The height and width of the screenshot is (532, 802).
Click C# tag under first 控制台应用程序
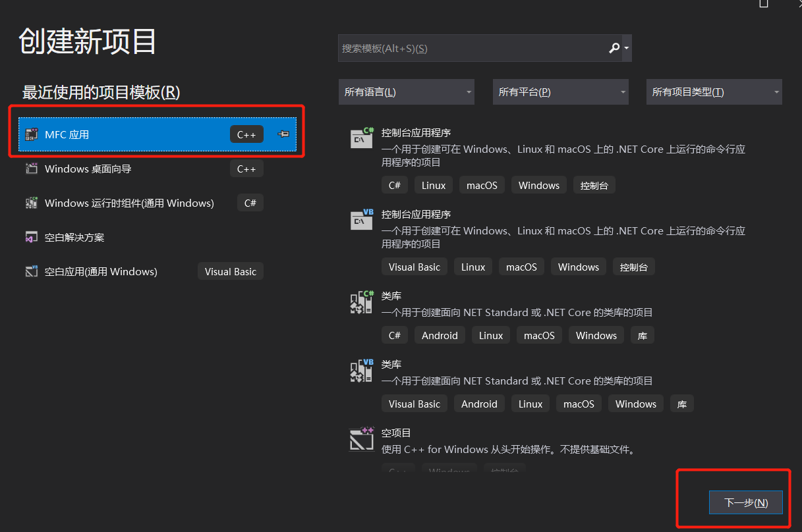(395, 185)
